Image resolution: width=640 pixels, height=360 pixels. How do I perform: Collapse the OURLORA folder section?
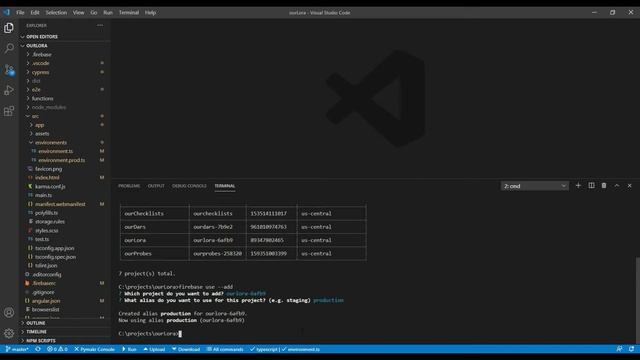tap(37, 46)
